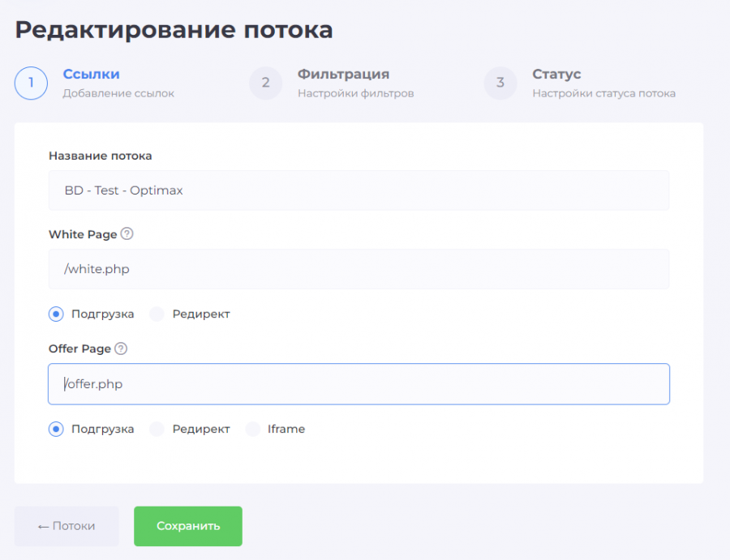
Task: Select Подгрузка radio under White Page
Action: (x=56, y=314)
